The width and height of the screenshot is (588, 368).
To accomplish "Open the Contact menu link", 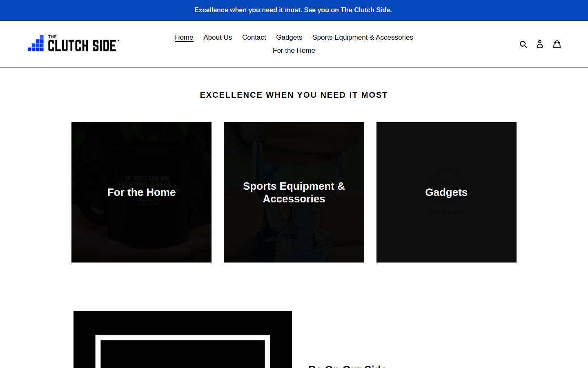I will coord(254,37).
